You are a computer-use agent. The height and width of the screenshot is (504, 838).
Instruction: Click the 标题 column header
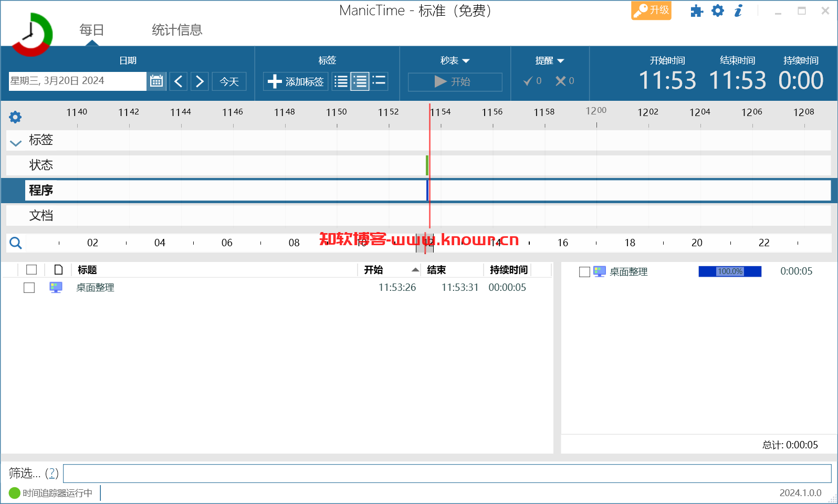(x=87, y=270)
